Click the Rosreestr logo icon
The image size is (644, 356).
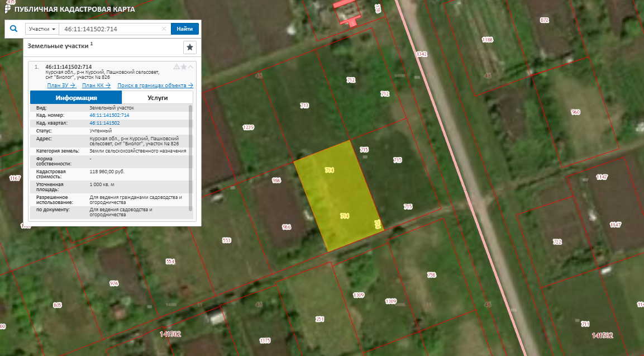pos(7,8)
